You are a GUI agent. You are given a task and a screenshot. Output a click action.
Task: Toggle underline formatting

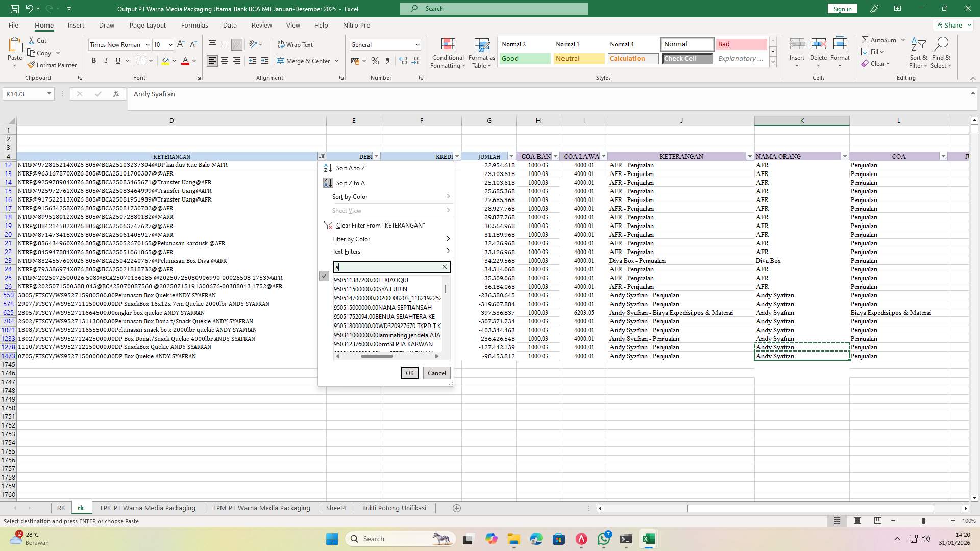(x=118, y=60)
